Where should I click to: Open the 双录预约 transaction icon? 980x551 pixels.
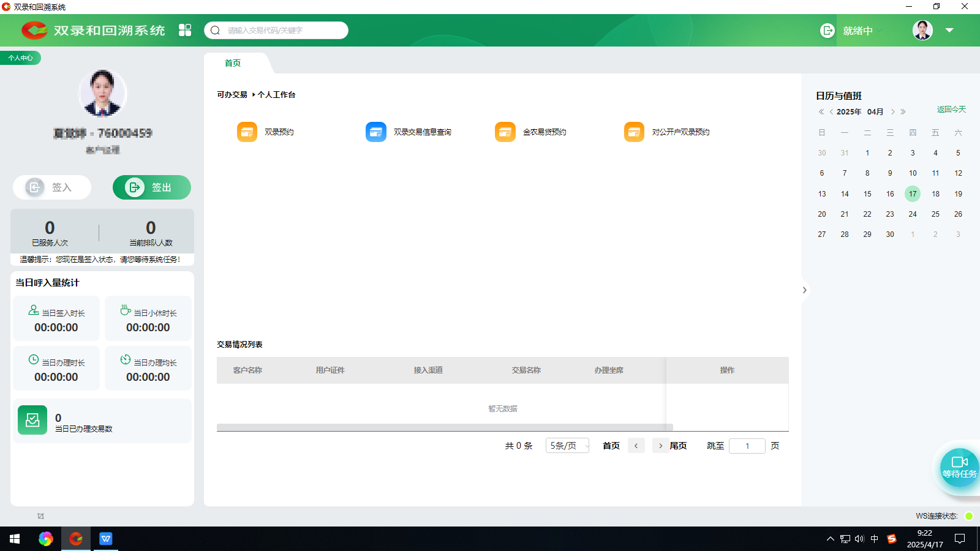[247, 132]
